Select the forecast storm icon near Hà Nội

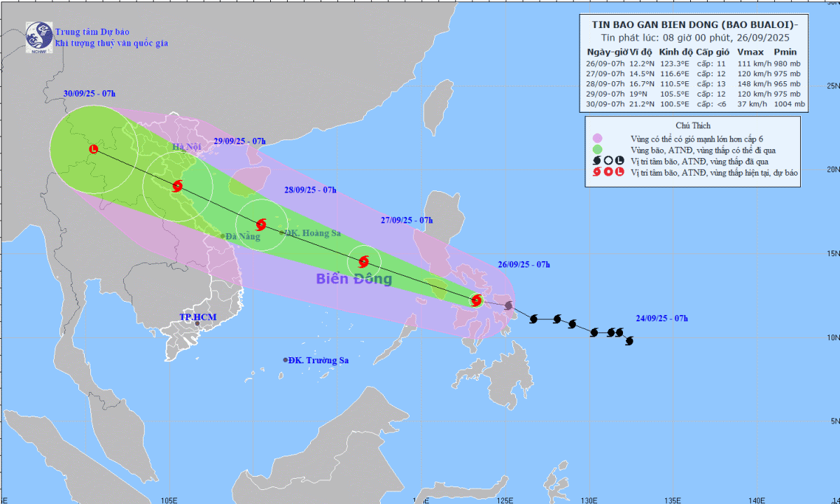coord(177,185)
